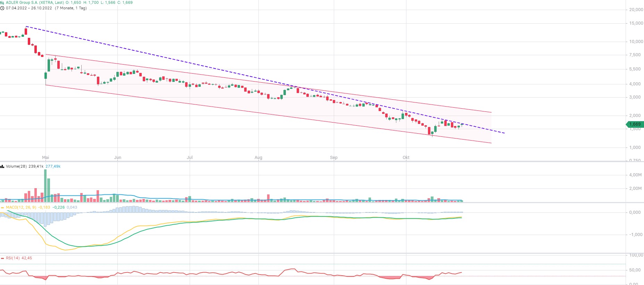Click the yellow MACD legend marker
The width and height of the screenshot is (644, 285).
click(2, 208)
